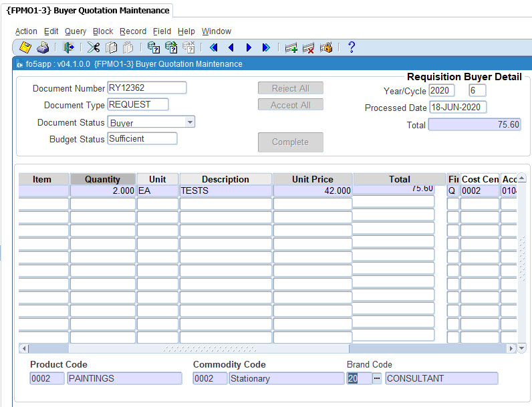Click the Save icon in the toolbar
Image resolution: width=532 pixels, height=407 pixels.
click(x=25, y=47)
